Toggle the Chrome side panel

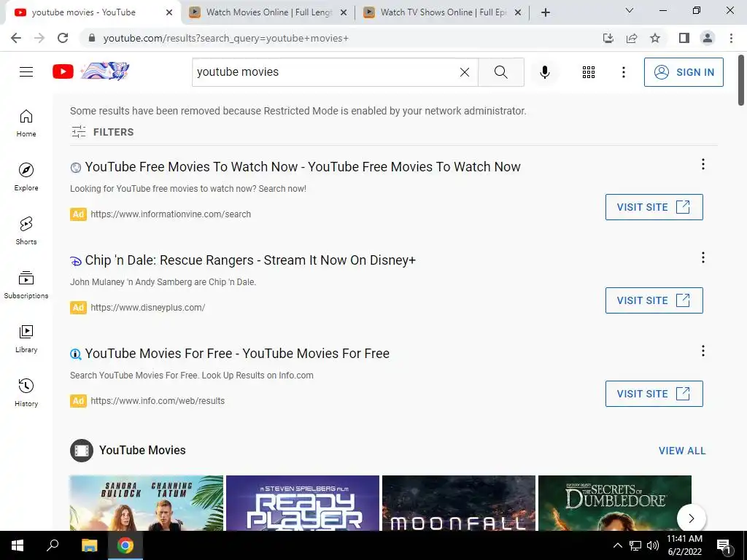pyautogui.click(x=684, y=38)
